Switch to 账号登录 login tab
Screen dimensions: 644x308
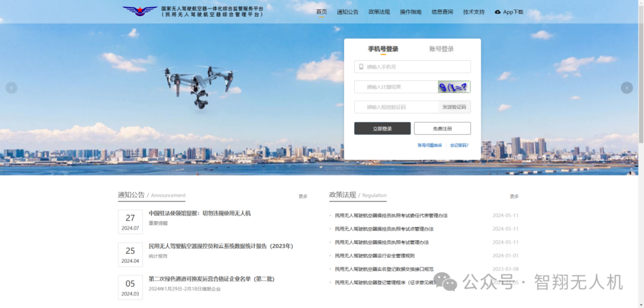441,49
